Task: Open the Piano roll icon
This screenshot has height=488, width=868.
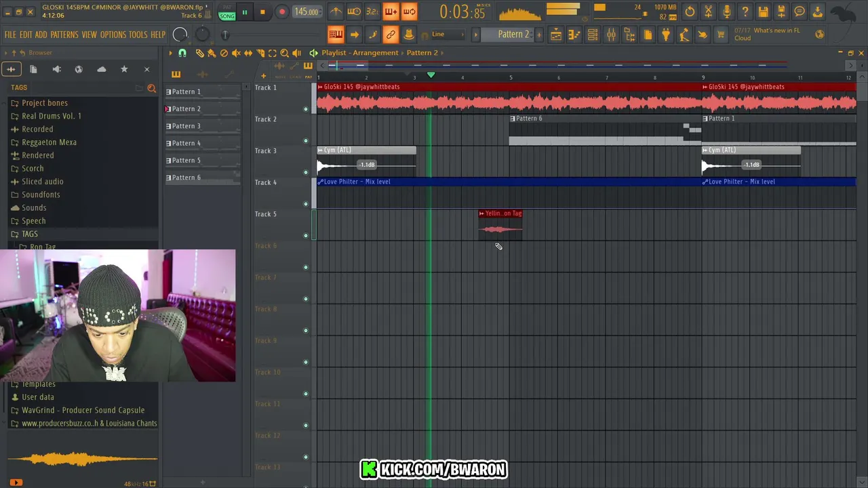Action: click(x=574, y=35)
